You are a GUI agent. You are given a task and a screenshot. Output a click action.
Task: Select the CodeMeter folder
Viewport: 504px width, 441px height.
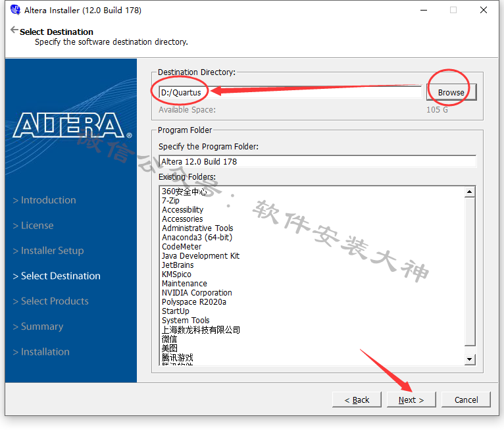coord(182,247)
